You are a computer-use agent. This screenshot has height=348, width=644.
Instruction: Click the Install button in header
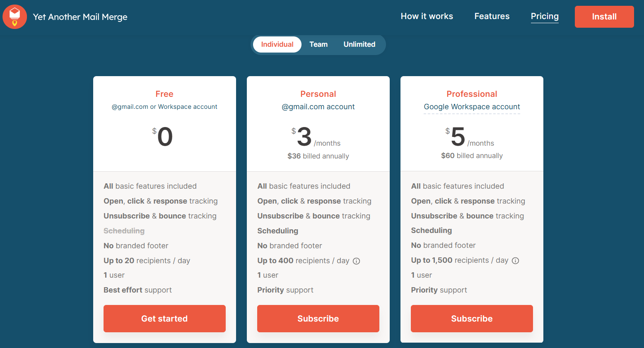[x=604, y=17]
